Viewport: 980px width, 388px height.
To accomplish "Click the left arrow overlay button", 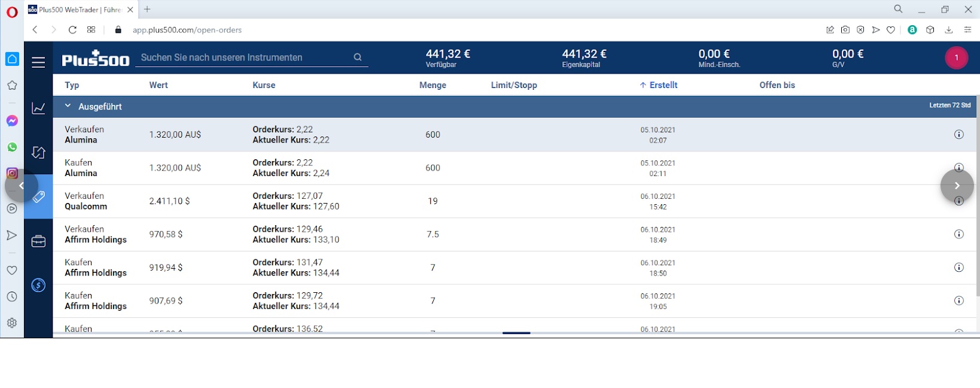I will click(x=21, y=186).
